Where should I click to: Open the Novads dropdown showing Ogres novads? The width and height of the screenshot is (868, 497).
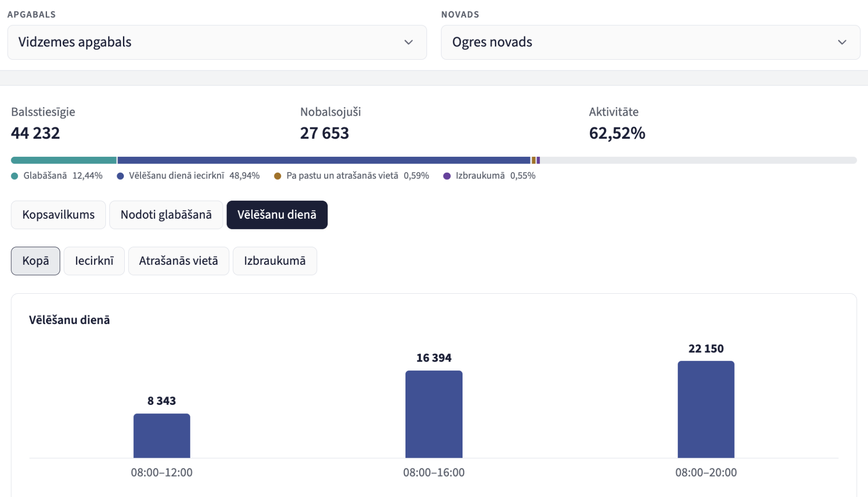point(651,42)
